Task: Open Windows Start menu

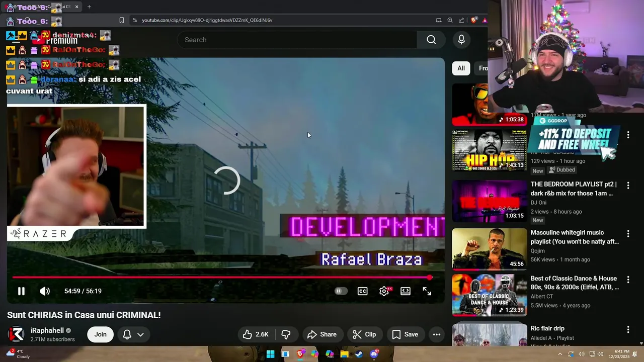Action: tap(270, 354)
